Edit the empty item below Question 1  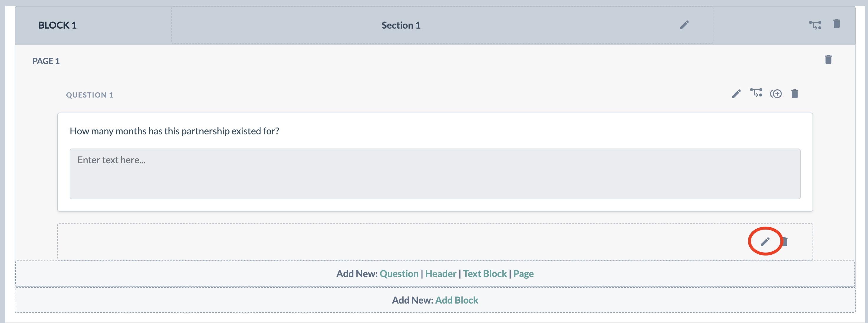(x=765, y=241)
